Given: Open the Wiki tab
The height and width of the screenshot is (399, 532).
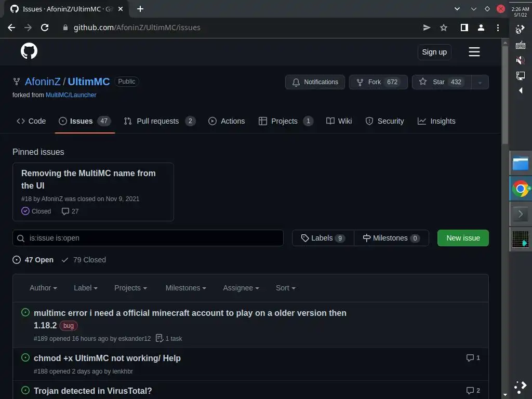Looking at the screenshot, I should click(339, 121).
